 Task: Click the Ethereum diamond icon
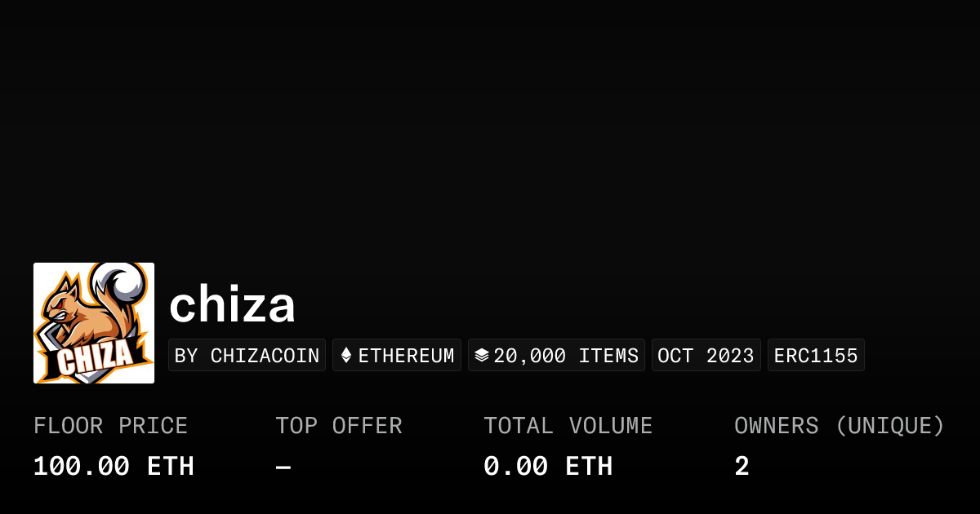[346, 356]
